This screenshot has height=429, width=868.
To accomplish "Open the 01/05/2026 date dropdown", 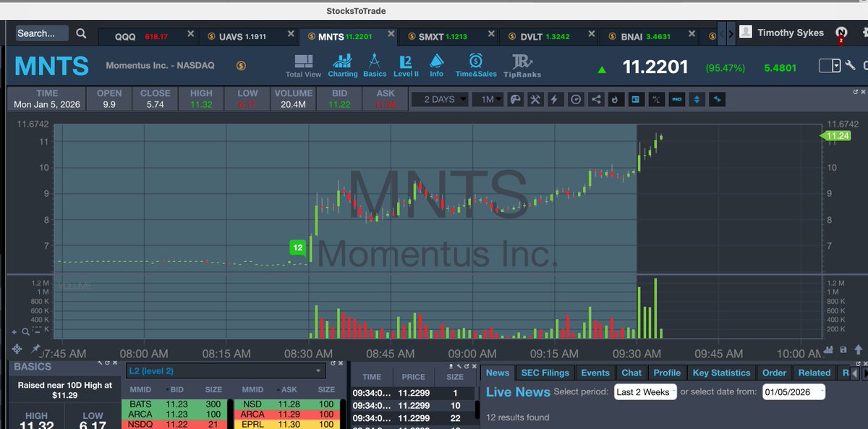I will (793, 391).
